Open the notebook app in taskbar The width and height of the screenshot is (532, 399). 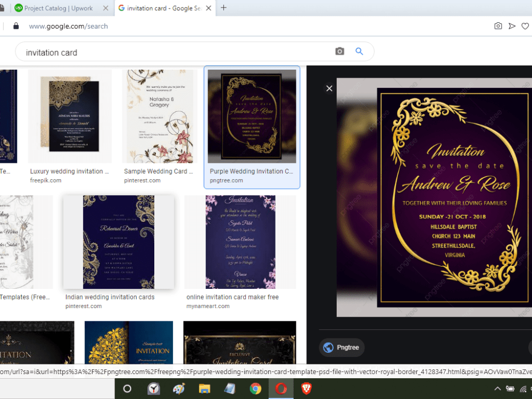coord(230,389)
